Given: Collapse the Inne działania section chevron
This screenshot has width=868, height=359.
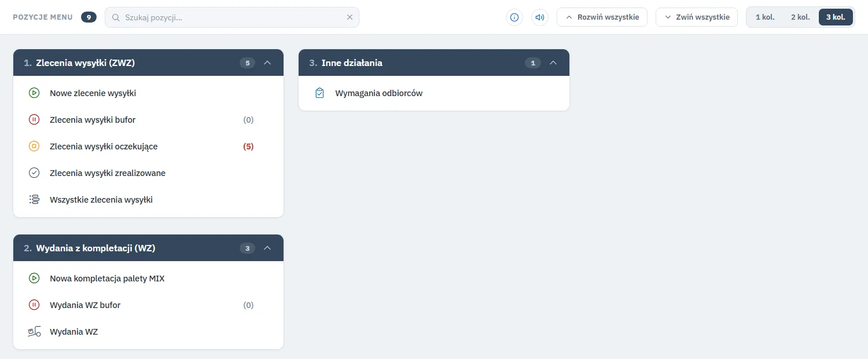Looking at the screenshot, I should [x=553, y=63].
